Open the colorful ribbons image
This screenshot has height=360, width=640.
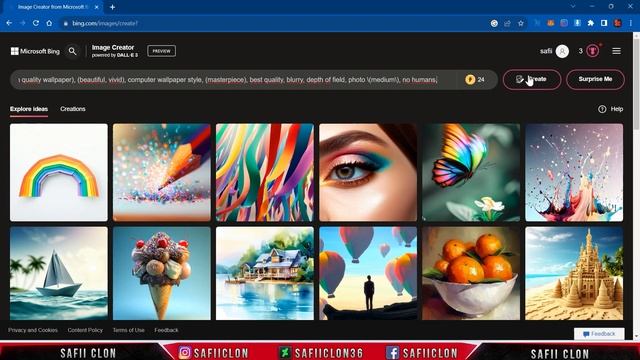pos(265,173)
